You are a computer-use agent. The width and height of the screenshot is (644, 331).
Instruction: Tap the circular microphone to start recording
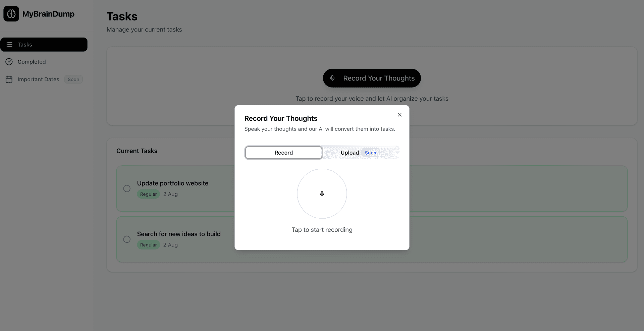point(322,194)
